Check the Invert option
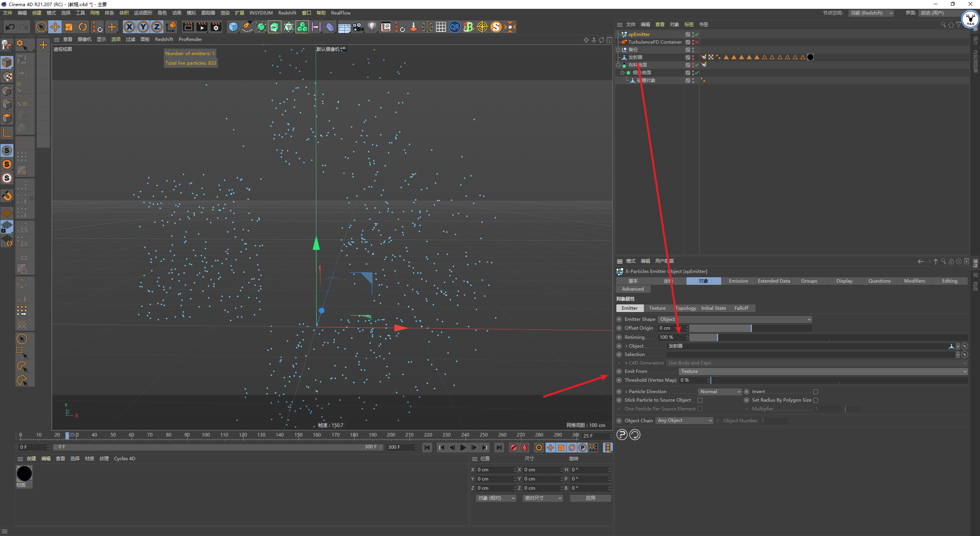This screenshot has height=536, width=980. [x=815, y=392]
